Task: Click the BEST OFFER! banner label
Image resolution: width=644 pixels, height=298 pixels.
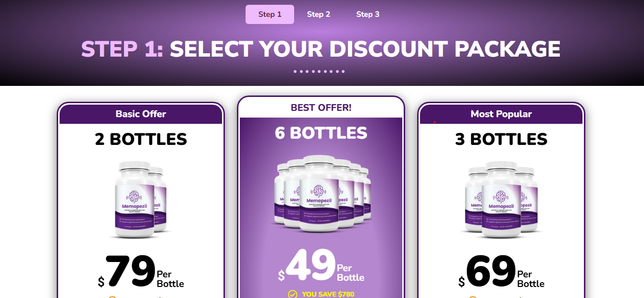Action: click(321, 107)
